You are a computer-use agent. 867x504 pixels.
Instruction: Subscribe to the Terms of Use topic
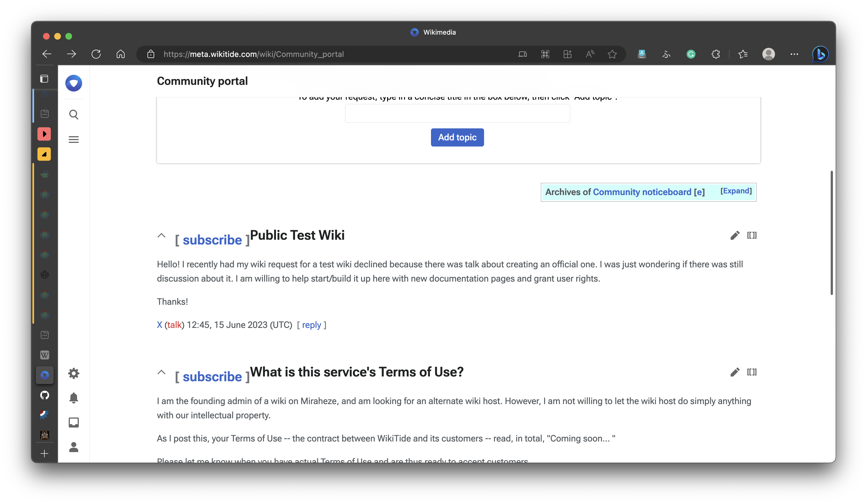point(212,376)
